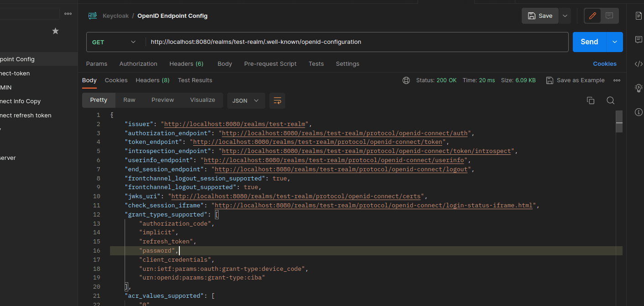Expand the Send button dropdown arrow
The width and height of the screenshot is (644, 306).
614,42
